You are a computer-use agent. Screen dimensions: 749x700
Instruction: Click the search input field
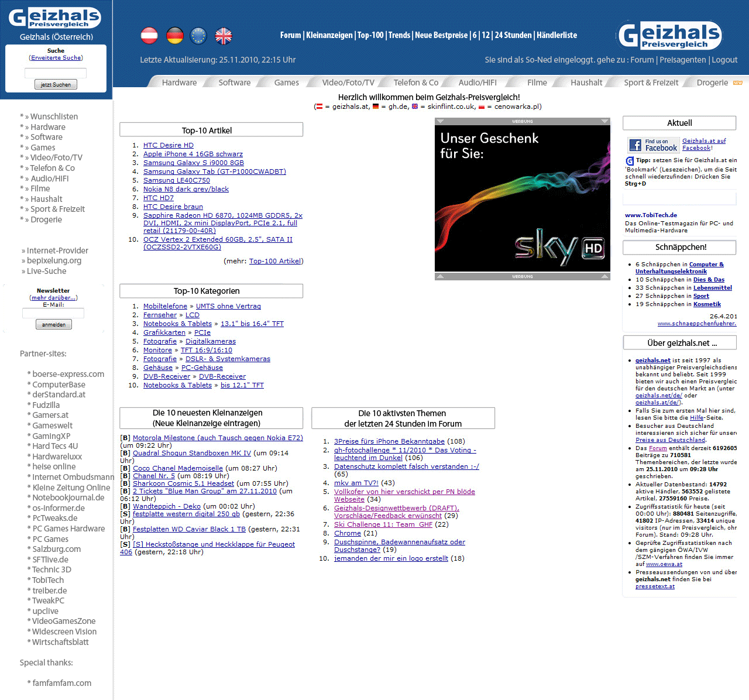coord(56,73)
